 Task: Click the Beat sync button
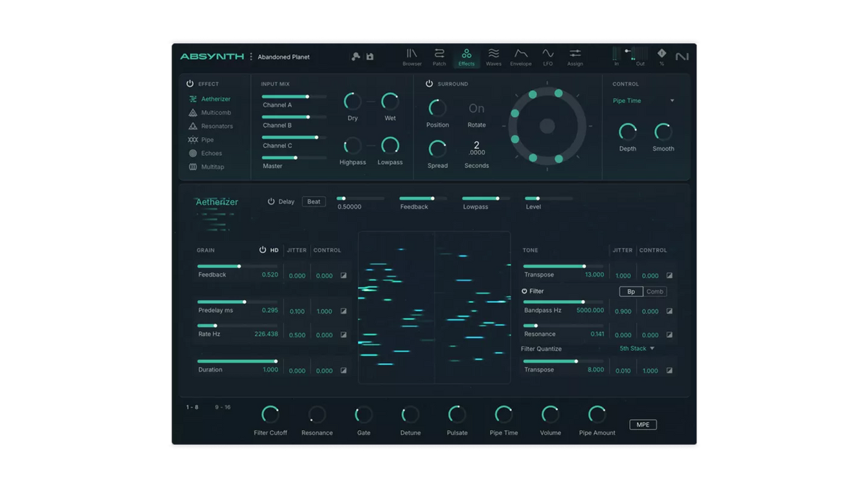point(313,201)
